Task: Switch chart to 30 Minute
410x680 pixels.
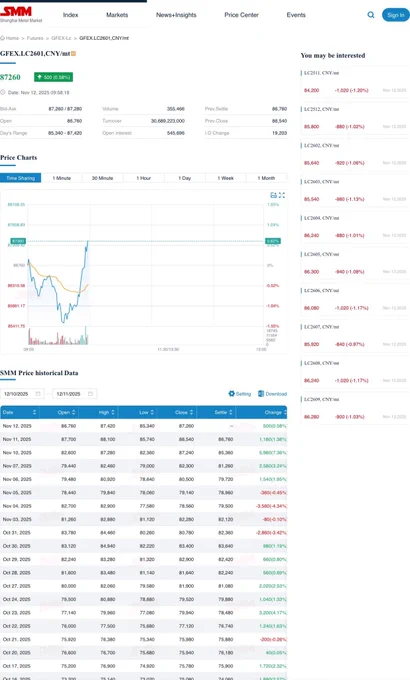Action: coord(102,178)
